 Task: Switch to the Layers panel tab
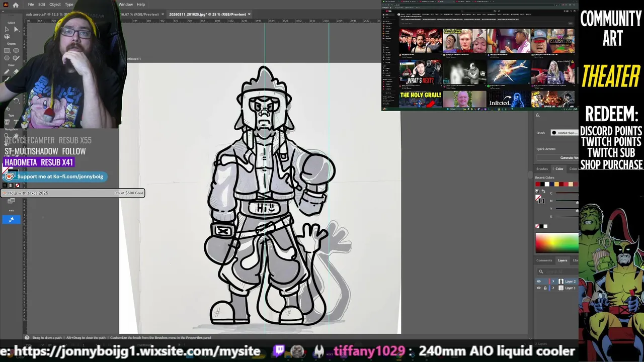pyautogui.click(x=562, y=260)
